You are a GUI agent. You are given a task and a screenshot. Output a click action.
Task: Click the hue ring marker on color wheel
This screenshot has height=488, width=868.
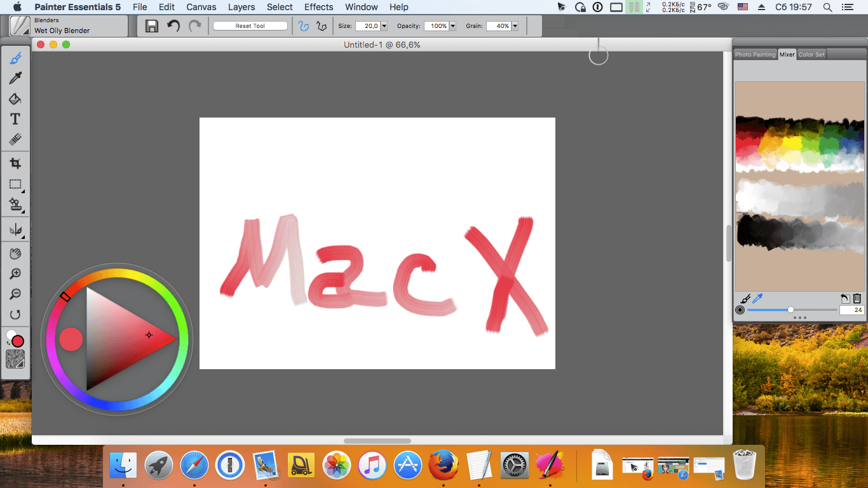65,297
